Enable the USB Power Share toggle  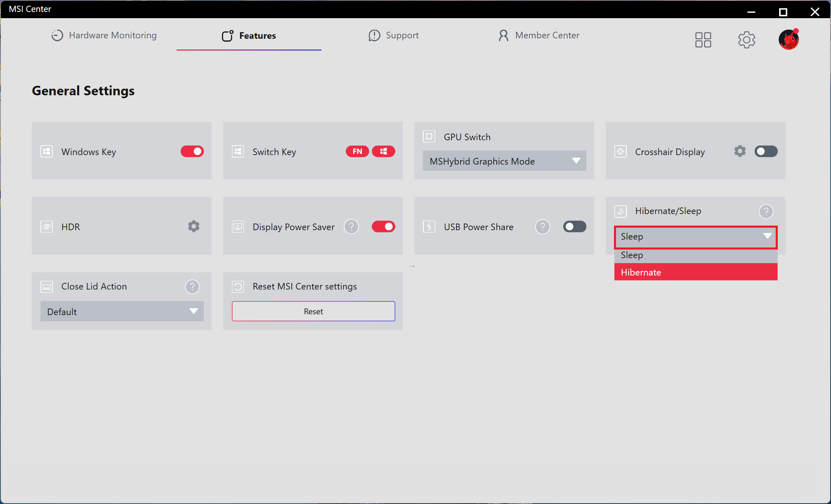click(575, 226)
